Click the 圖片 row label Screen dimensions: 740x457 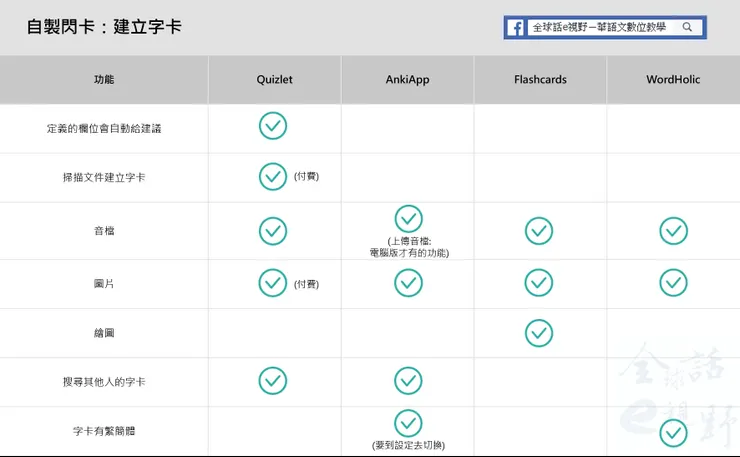coord(104,284)
